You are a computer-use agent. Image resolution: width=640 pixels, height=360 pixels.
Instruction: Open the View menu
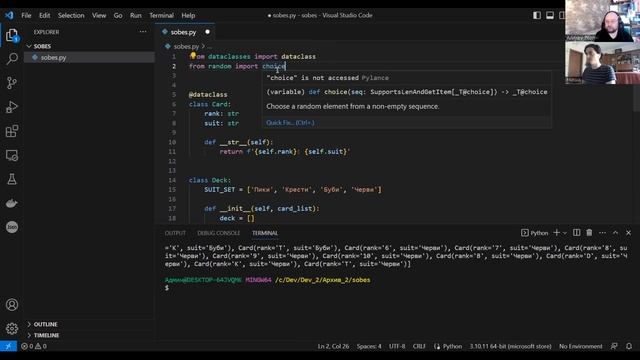[x=99, y=16]
